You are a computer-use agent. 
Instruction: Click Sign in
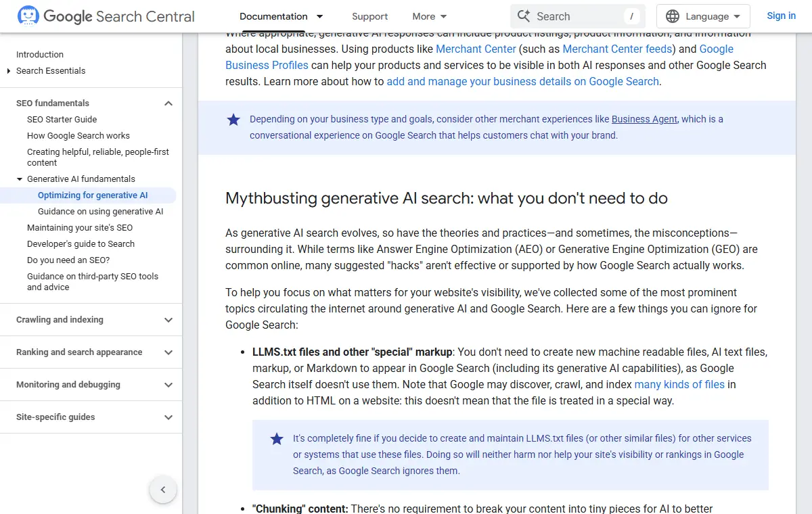[x=781, y=16]
